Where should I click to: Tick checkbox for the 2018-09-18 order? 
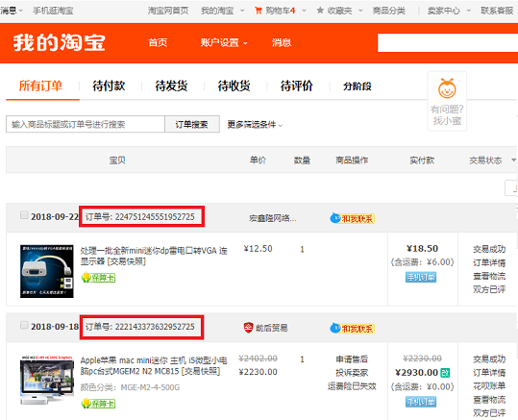(24, 325)
